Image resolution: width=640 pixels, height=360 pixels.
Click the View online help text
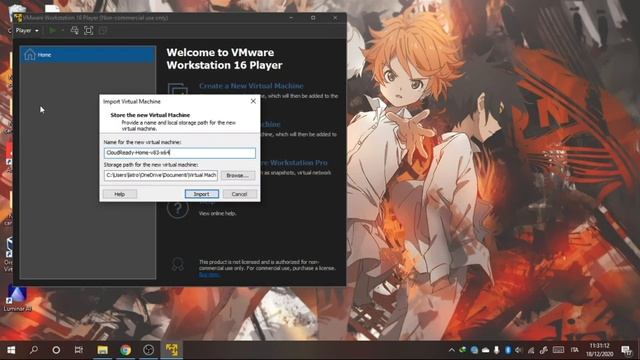point(217,213)
